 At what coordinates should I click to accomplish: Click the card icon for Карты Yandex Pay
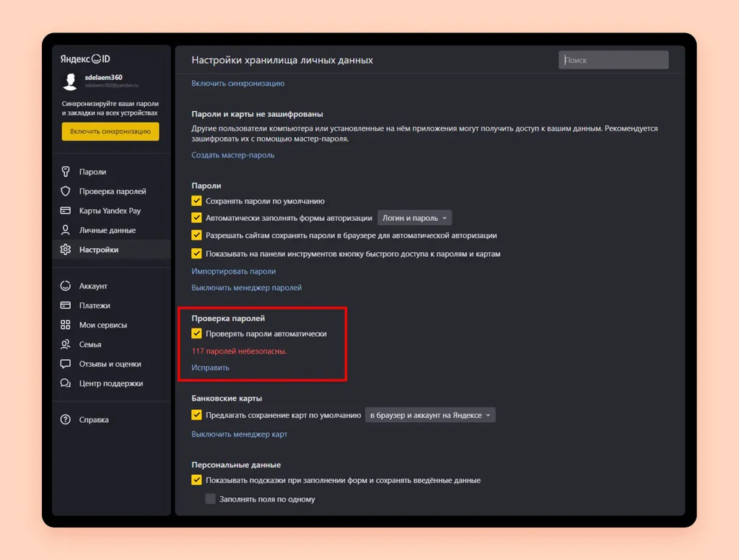pyautogui.click(x=66, y=210)
